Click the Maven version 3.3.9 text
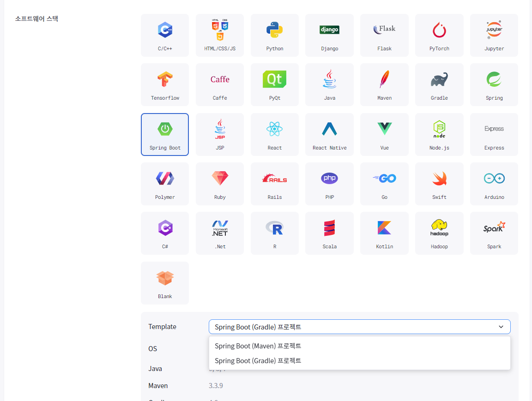 pyautogui.click(x=216, y=386)
